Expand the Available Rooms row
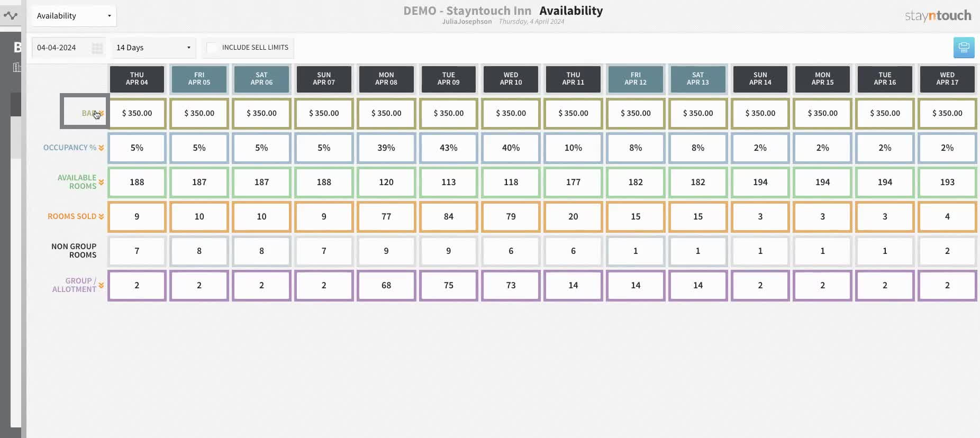Screen dimensions: 980x438 (101, 182)
